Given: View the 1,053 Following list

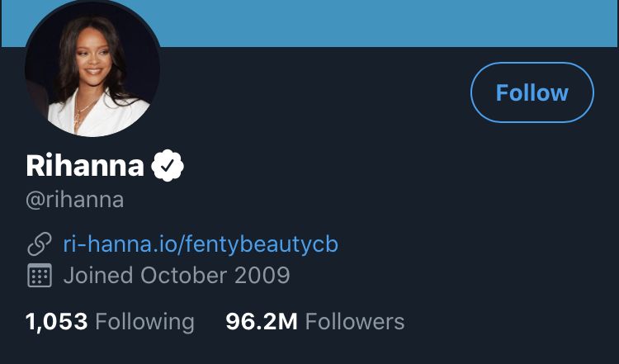Looking at the screenshot, I should coord(110,322).
